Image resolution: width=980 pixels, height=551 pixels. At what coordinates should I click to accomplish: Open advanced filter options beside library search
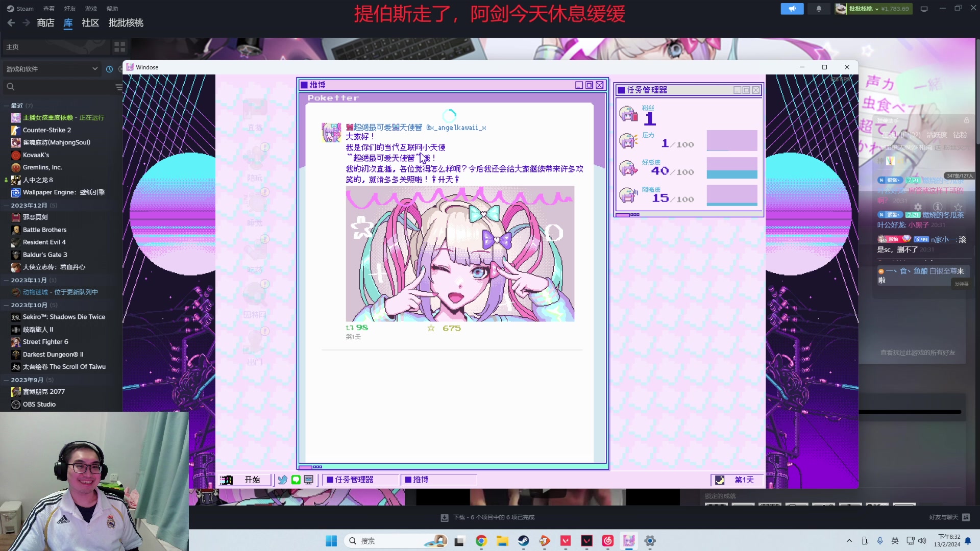click(118, 87)
